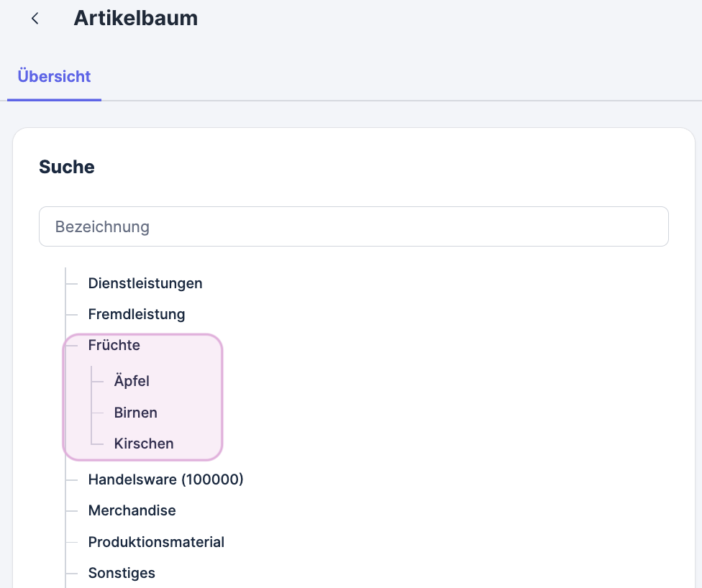Select Dienstleistungen in the article tree
The image size is (702, 588).
click(145, 283)
